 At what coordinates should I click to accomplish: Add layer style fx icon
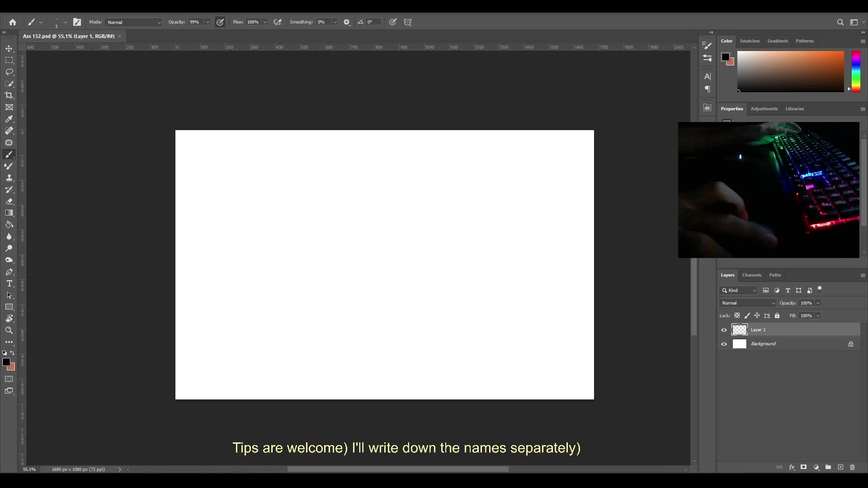pyautogui.click(x=792, y=467)
